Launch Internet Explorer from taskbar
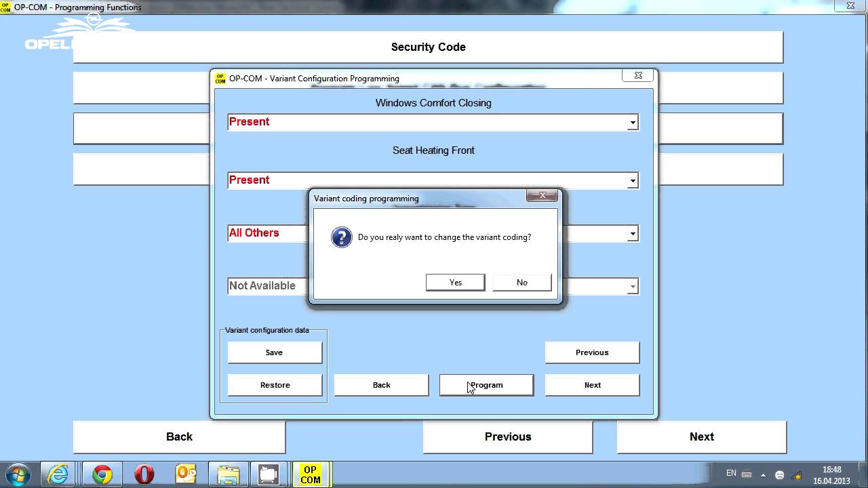The width and height of the screenshot is (868, 488). pyautogui.click(x=58, y=474)
